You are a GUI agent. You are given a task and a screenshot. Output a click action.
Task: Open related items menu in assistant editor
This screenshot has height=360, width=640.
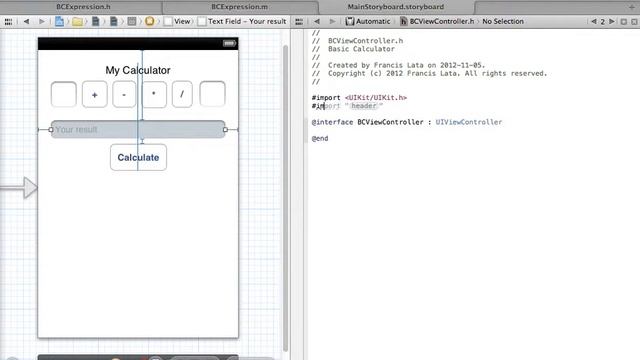tap(299, 22)
